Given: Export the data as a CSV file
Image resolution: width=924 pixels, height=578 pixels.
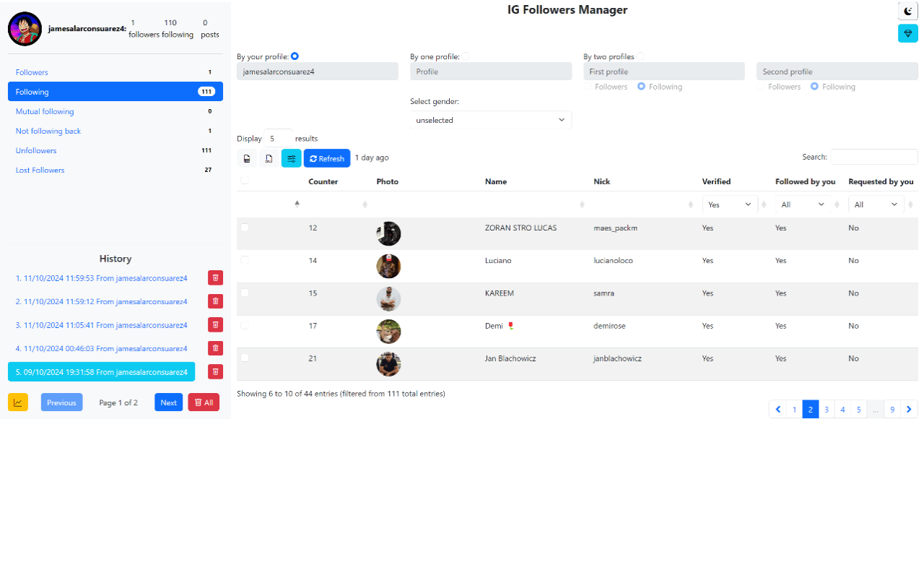Looking at the screenshot, I should click(x=269, y=158).
